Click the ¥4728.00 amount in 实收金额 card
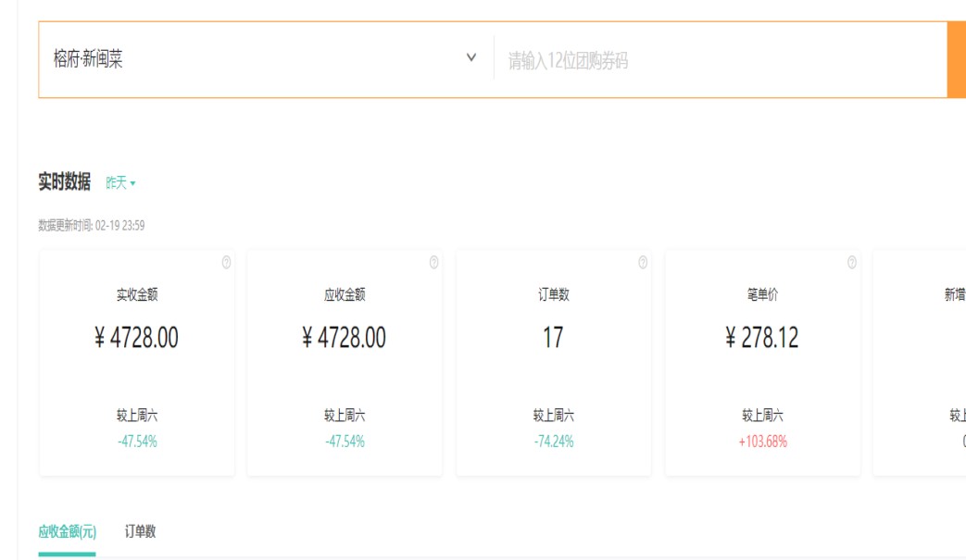 [x=136, y=338]
